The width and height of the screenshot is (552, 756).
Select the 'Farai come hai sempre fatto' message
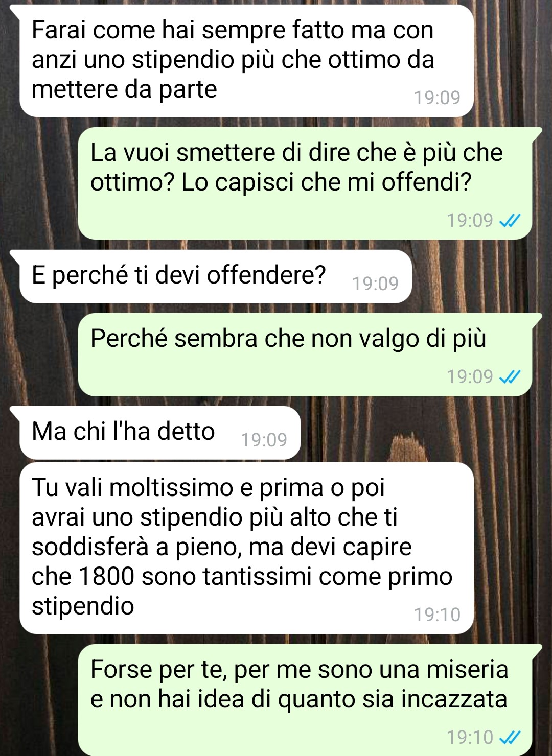tap(246, 61)
